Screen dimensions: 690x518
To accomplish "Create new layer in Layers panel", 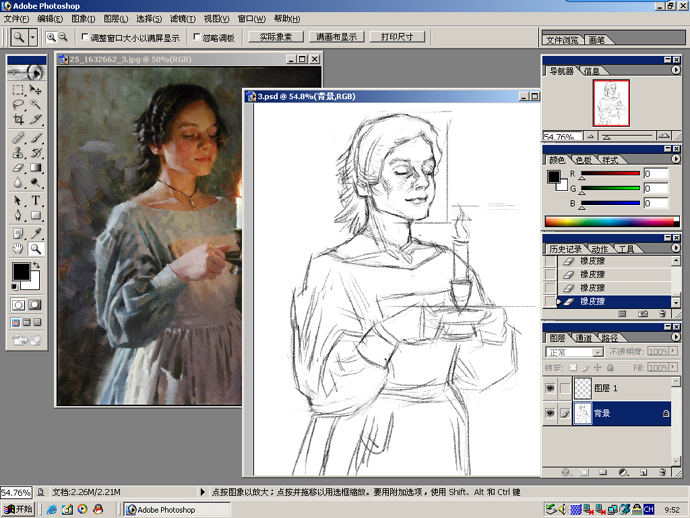I will (643, 472).
